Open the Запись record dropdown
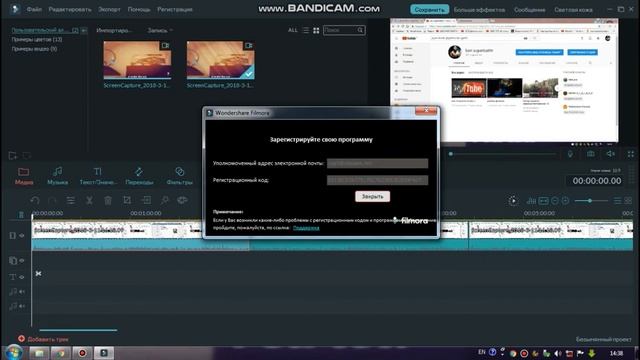640x360 pixels. [160, 30]
